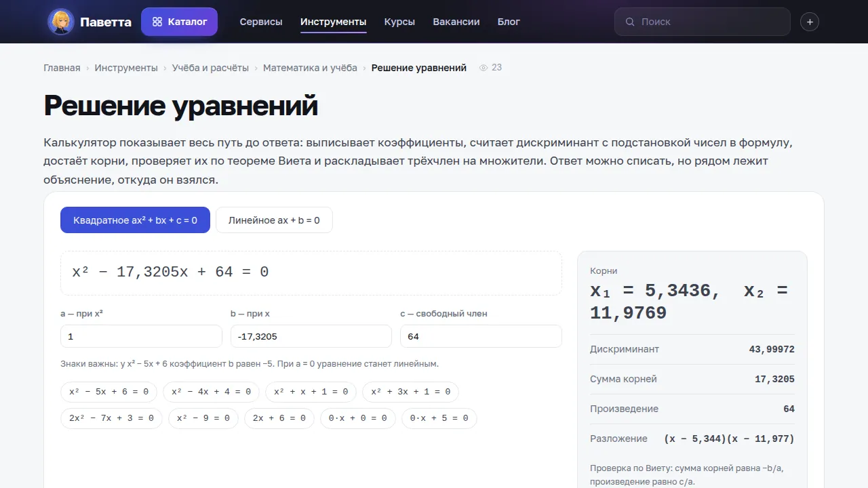Image resolution: width=868 pixels, height=488 pixels.
Task: Click the eye views icon near 23
Action: coord(484,68)
